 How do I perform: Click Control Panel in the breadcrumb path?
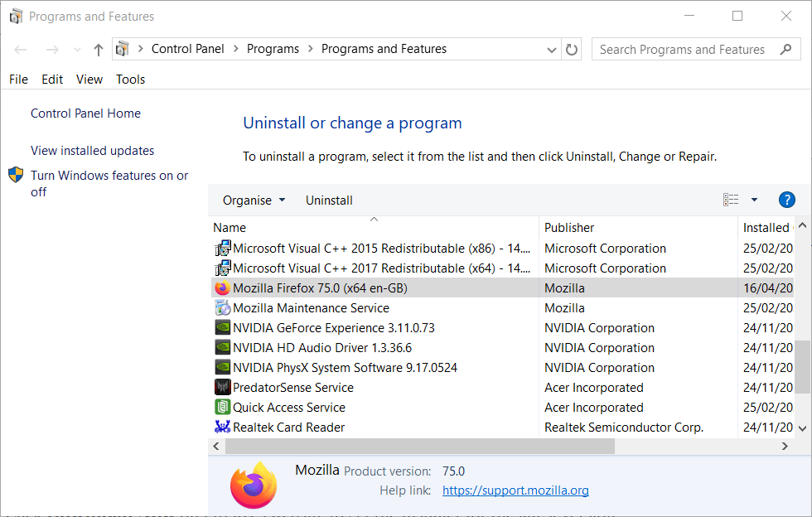187,49
